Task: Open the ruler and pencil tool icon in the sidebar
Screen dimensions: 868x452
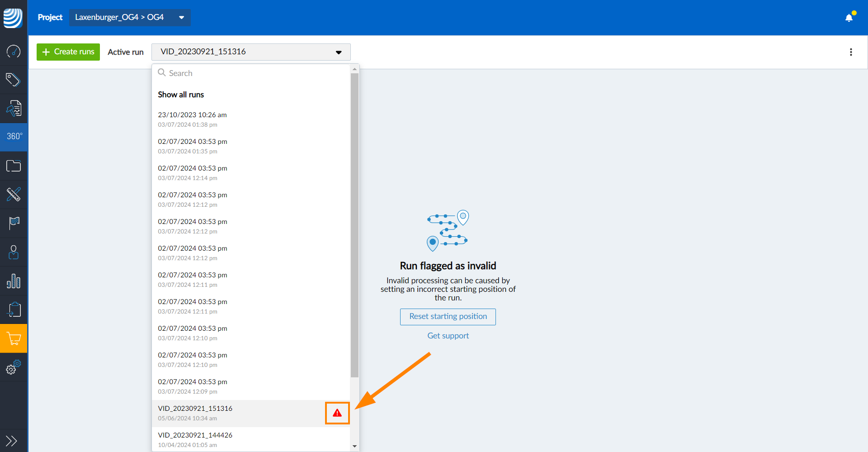Action: pos(14,194)
